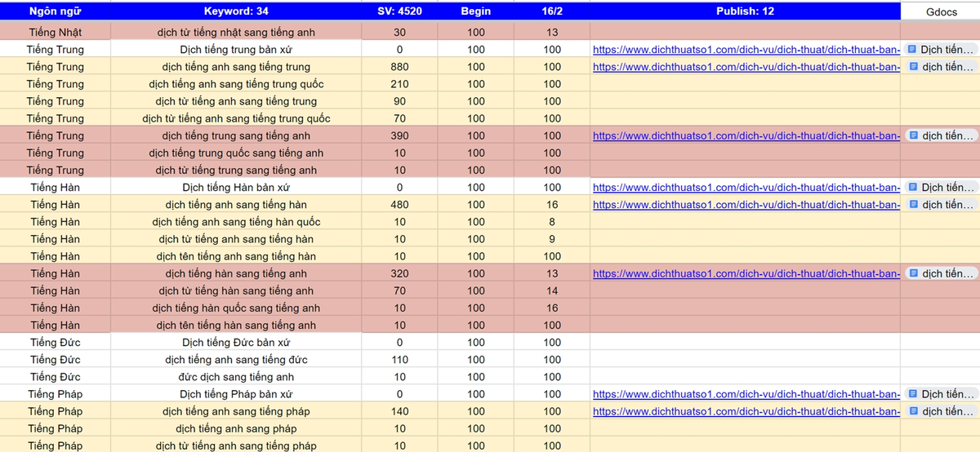Select keyword 'dịch tiếng anh sang tiếng hàn quốc'
Image resolution: width=980 pixels, height=452 pixels.
tap(236, 222)
